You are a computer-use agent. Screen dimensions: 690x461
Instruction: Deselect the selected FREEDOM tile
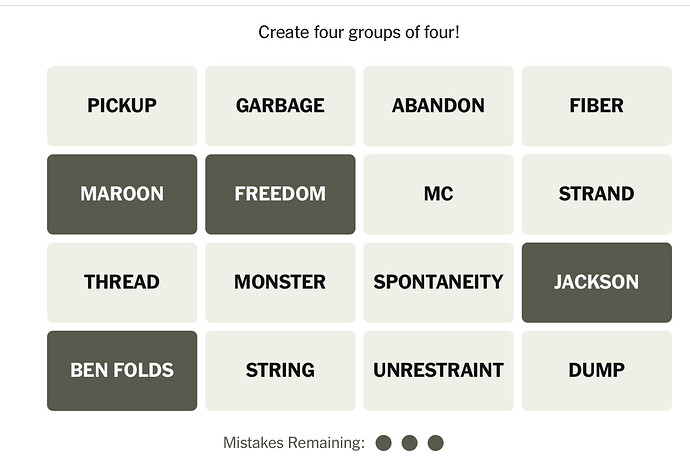click(x=280, y=194)
